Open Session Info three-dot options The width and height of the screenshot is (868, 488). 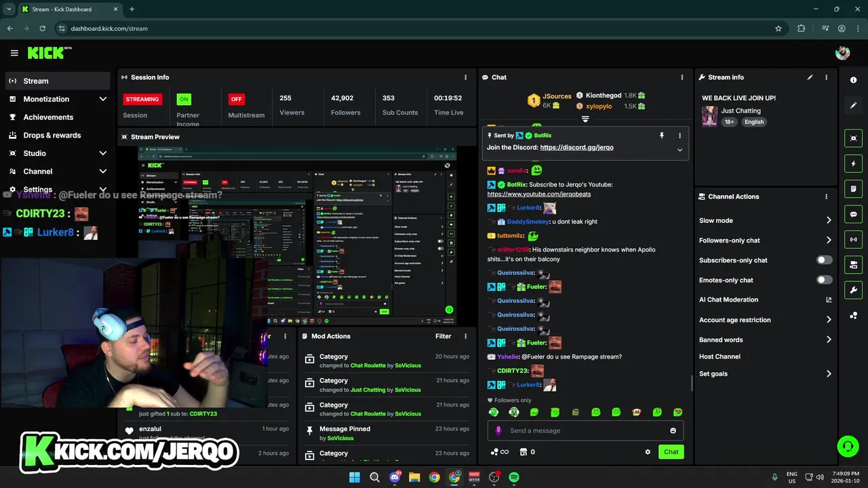(x=465, y=77)
